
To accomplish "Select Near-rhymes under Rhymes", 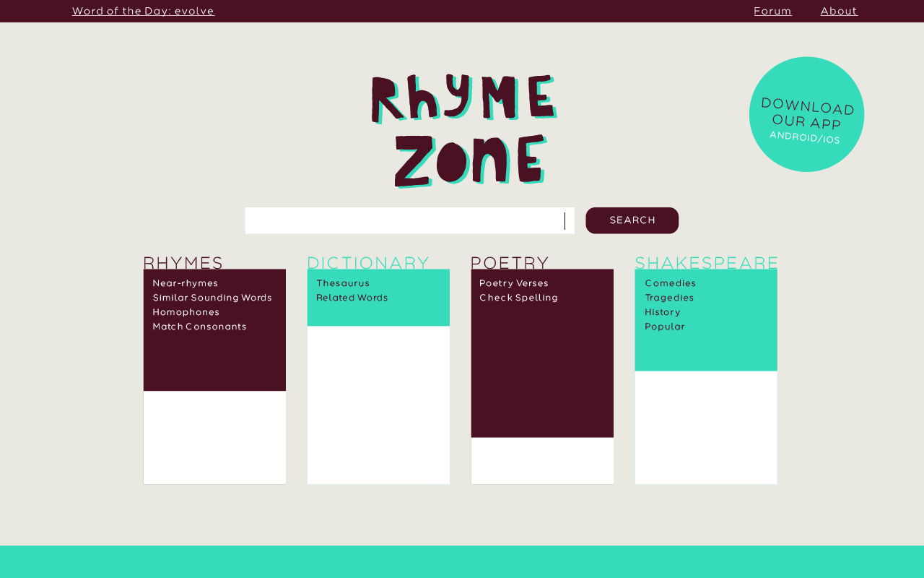I will point(186,282).
